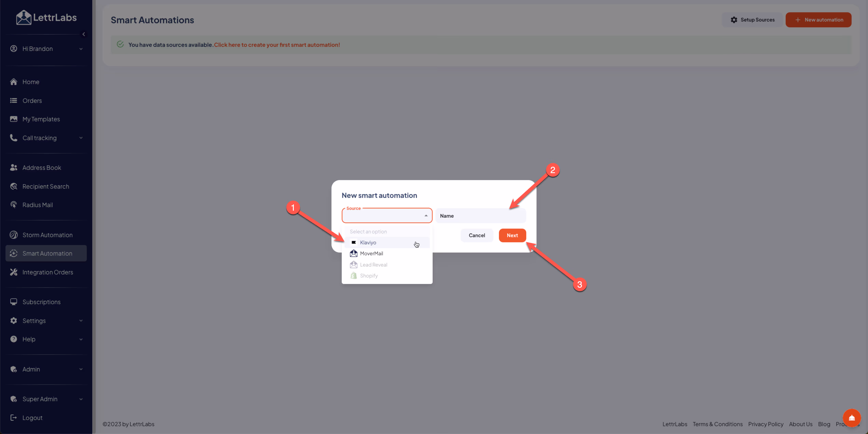This screenshot has height=434, width=868.
Task: Choose the Select an option placeholder entry
Action: (x=387, y=232)
